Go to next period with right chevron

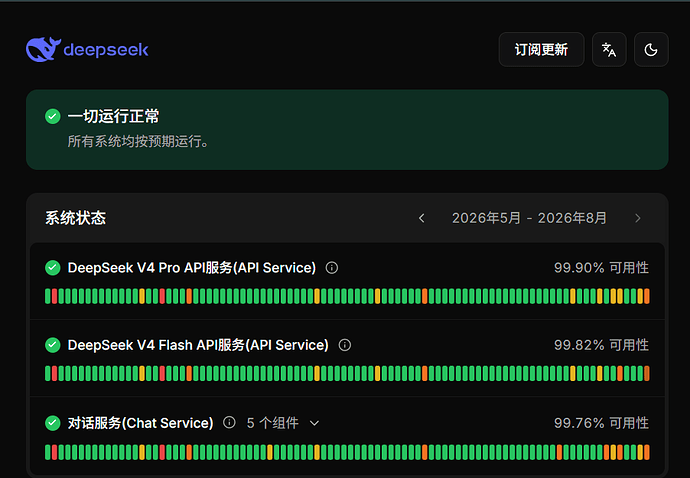pos(638,218)
